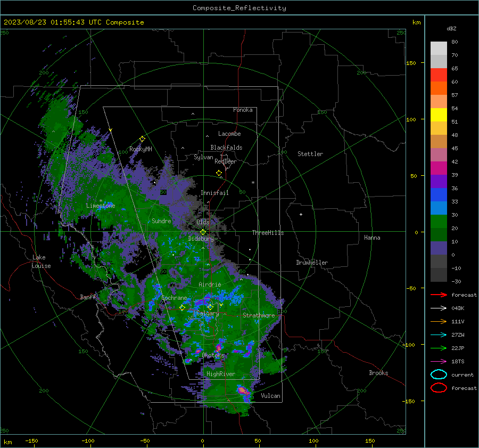This screenshot has height=448, width=479.
Task: Click the -150 tick on bottom km axis
Action: tap(31, 441)
